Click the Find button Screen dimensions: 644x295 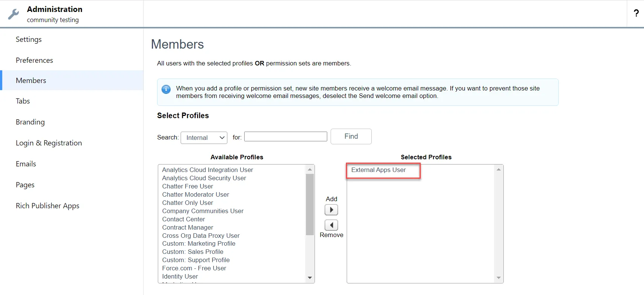point(351,136)
